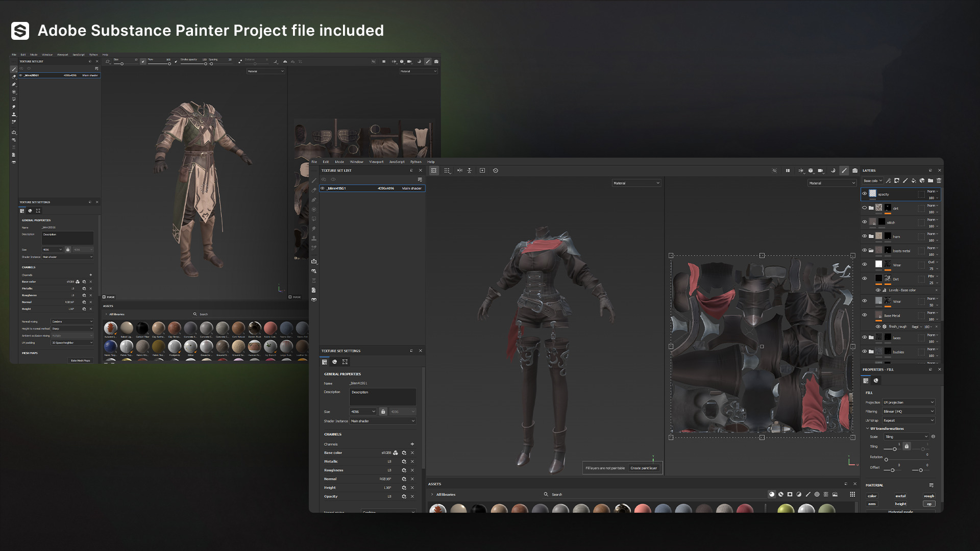980x551 pixels.
Task: Add fill layer bucket icon in Layers
Action: coord(914,181)
